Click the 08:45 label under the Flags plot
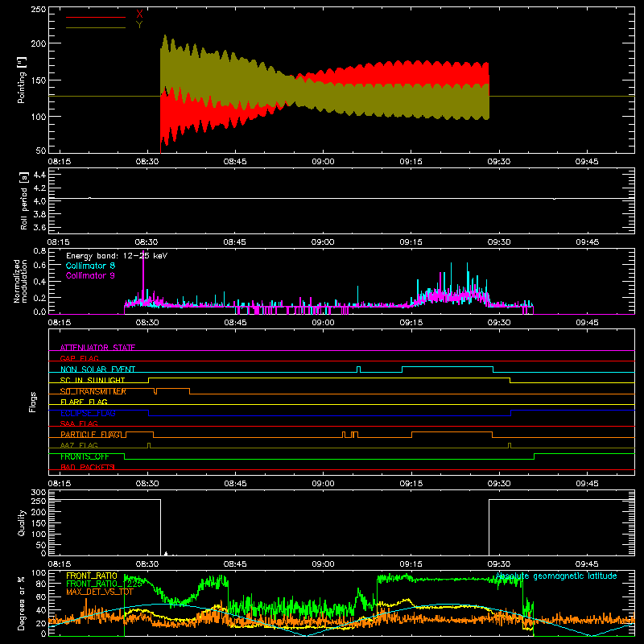 tap(235, 484)
